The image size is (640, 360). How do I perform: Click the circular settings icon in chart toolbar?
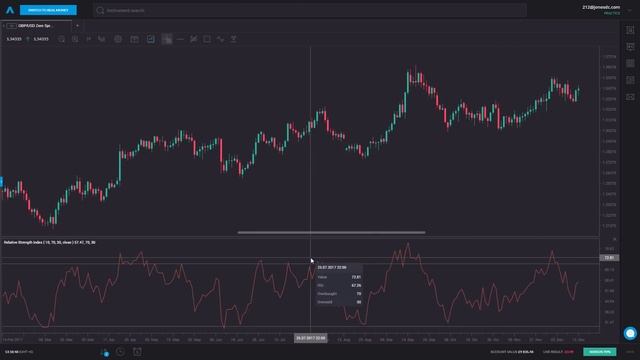118,39
